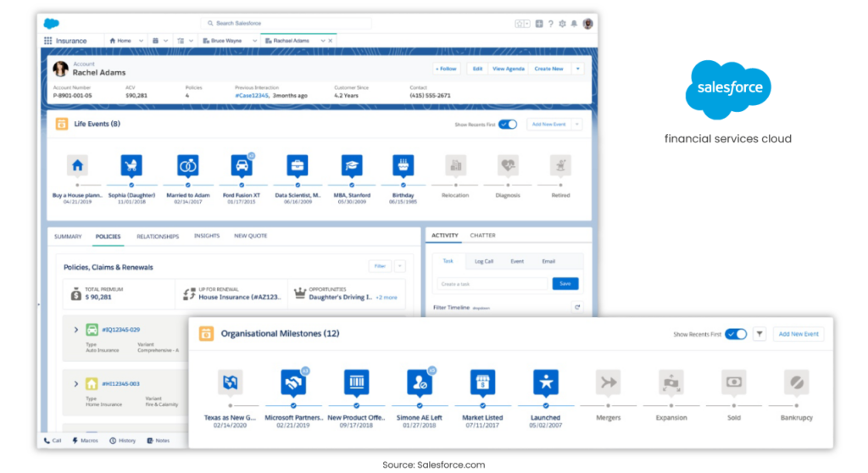Expand the #HI12345-003 home policy row

point(75,383)
